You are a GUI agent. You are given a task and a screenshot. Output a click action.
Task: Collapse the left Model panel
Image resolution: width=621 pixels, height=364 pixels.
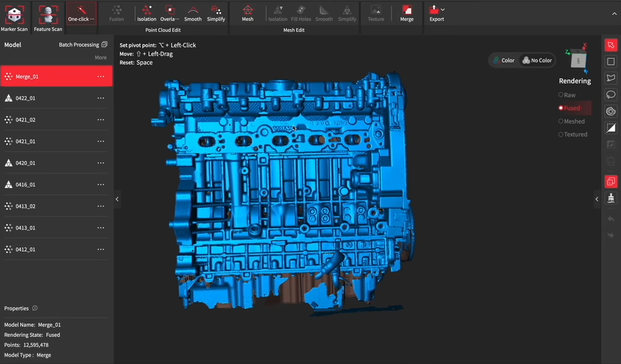pos(117,199)
